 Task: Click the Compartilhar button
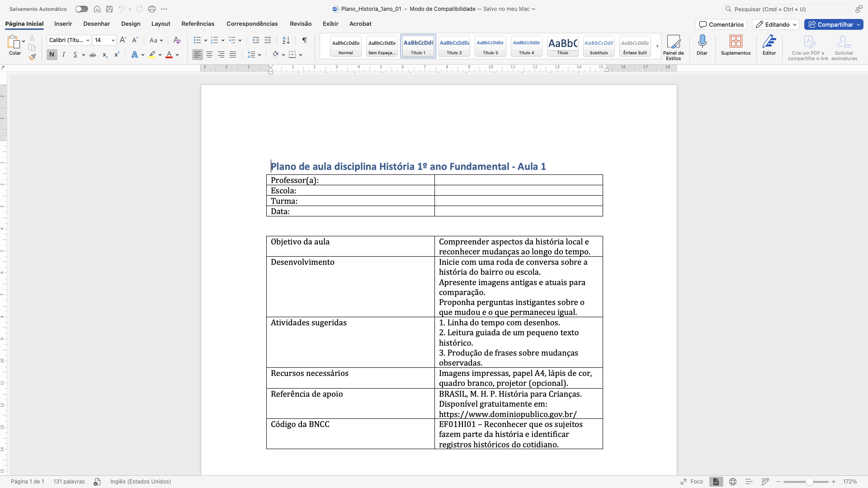(830, 24)
